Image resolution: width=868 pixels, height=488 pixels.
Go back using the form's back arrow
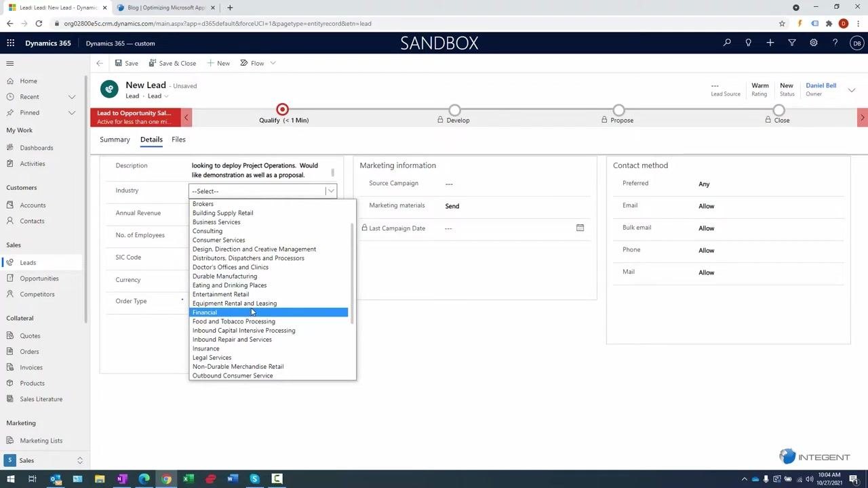tap(100, 63)
